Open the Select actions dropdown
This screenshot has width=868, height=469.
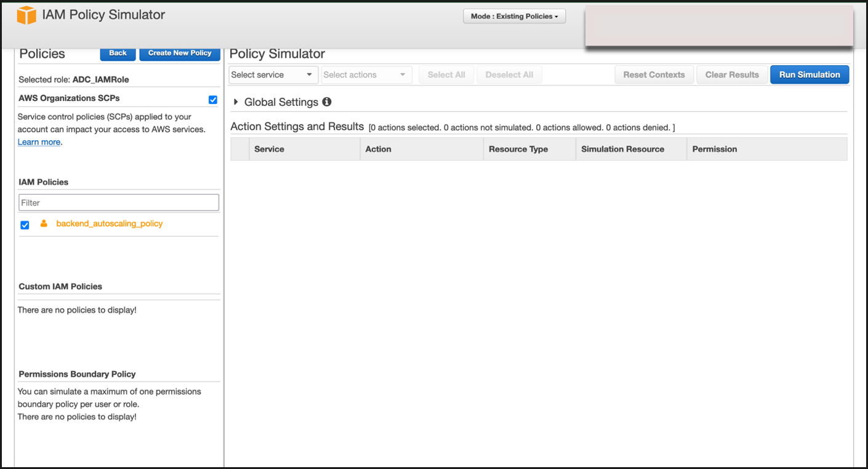[366, 75]
